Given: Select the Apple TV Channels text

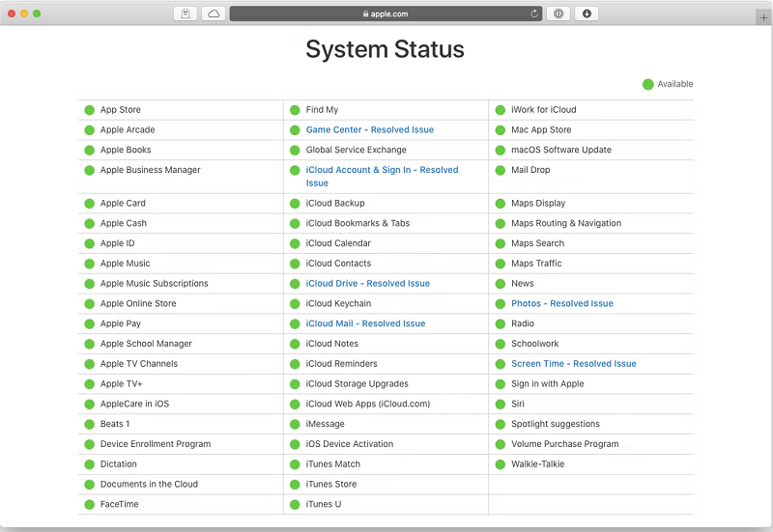Looking at the screenshot, I should (139, 364).
